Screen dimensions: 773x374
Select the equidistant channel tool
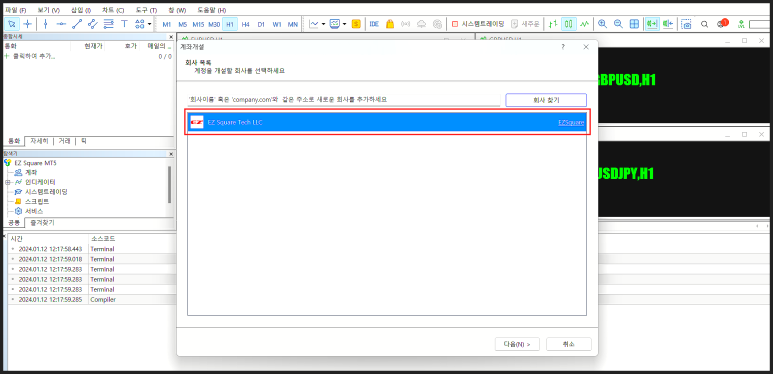(92, 24)
